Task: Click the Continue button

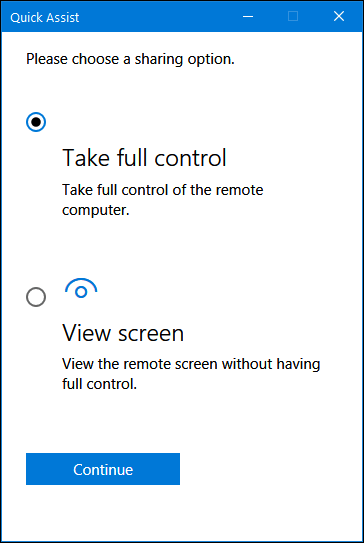Action: [103, 469]
